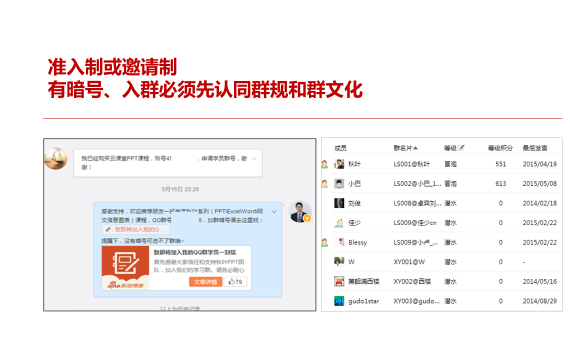Click the score value 613
The width and height of the screenshot is (570, 360).
tap(501, 184)
